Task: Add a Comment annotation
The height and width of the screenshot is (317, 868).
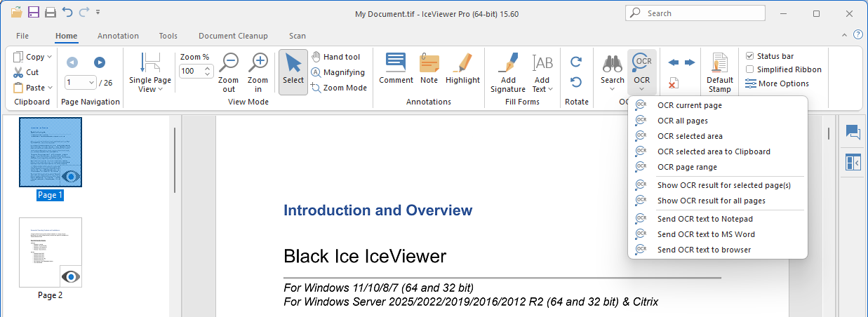Action: click(x=396, y=69)
